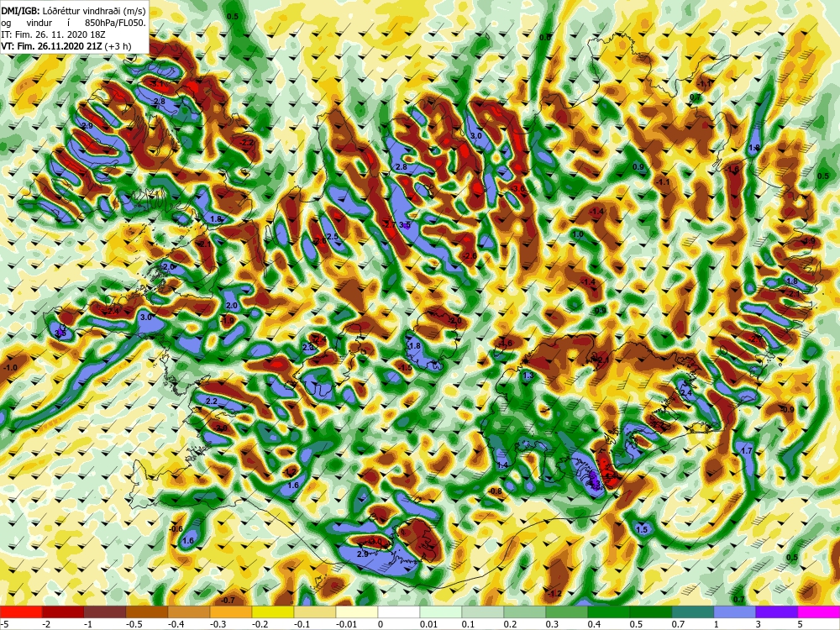This screenshot has width=840, height=630.
Task: Click the '0.01' legend scale label
Action: [428, 624]
